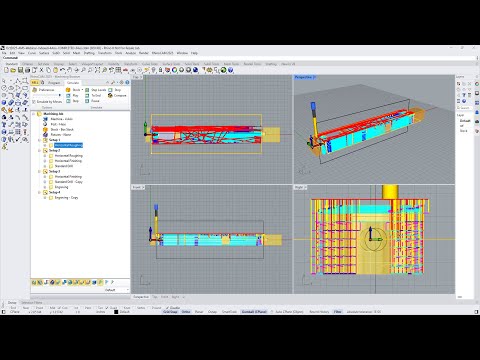Click the Compare button in the Simulate panel
Image resolution: width=480 pixels, height=360 pixels.
[117, 95]
